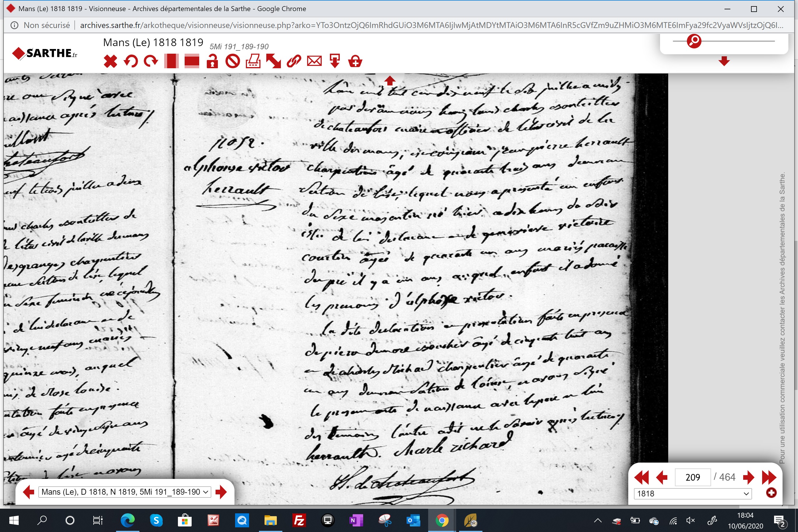Viewport: 798px width, 532px height.
Task: Open the 1818 year dropdown
Action: (693, 494)
